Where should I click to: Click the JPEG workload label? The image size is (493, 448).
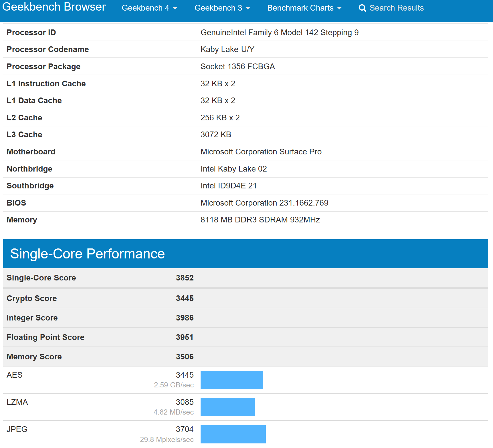17,429
